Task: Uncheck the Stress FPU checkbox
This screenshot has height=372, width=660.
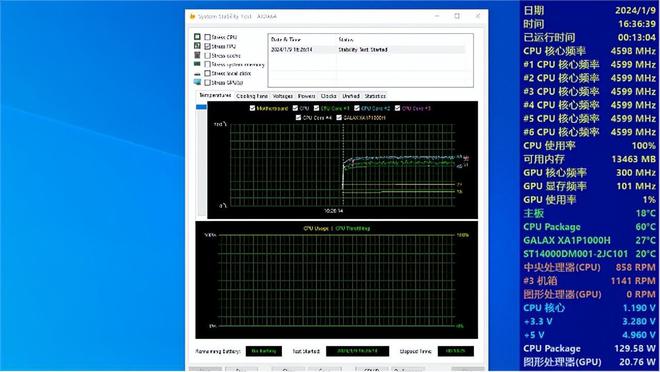Action: click(207, 46)
